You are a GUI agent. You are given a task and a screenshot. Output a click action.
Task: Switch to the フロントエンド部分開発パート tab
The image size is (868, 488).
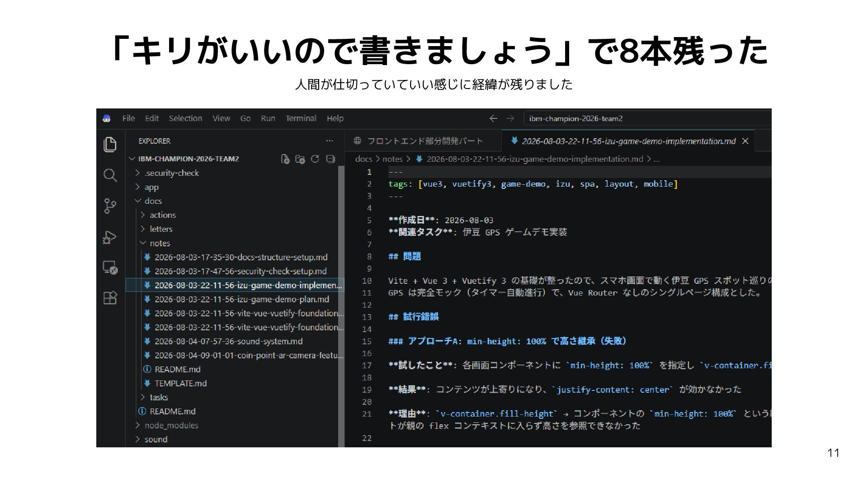[423, 141]
